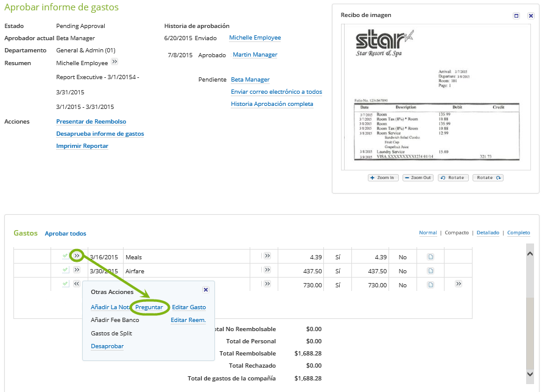The height and width of the screenshot is (392, 545).
Task: Collapse the actions arrow on the 730.00 row
Action: coord(77,284)
